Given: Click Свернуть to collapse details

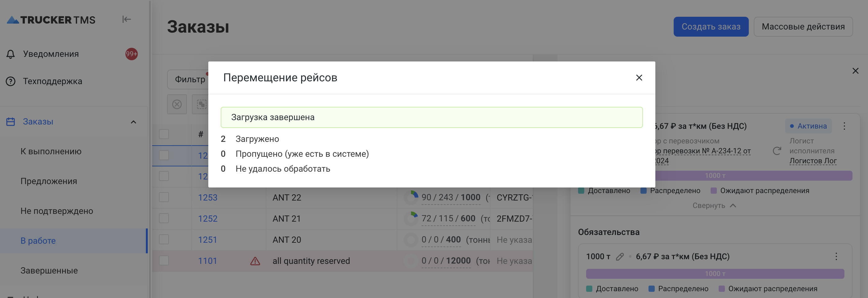Looking at the screenshot, I should [714, 205].
